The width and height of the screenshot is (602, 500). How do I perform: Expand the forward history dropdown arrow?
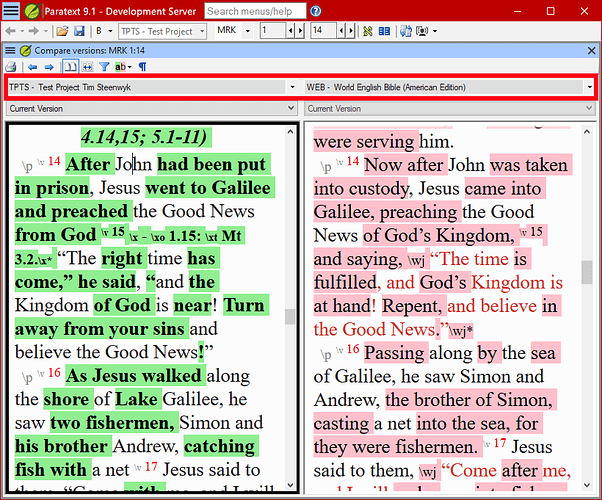46,31
